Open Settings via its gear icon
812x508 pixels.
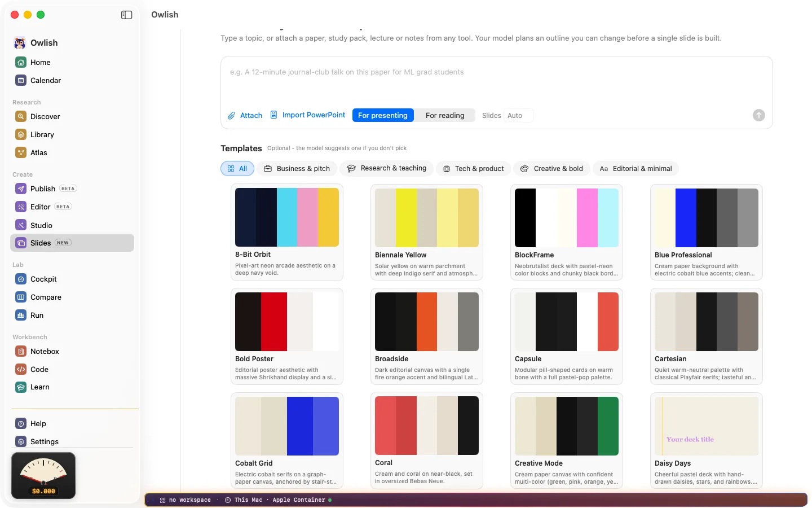21,441
